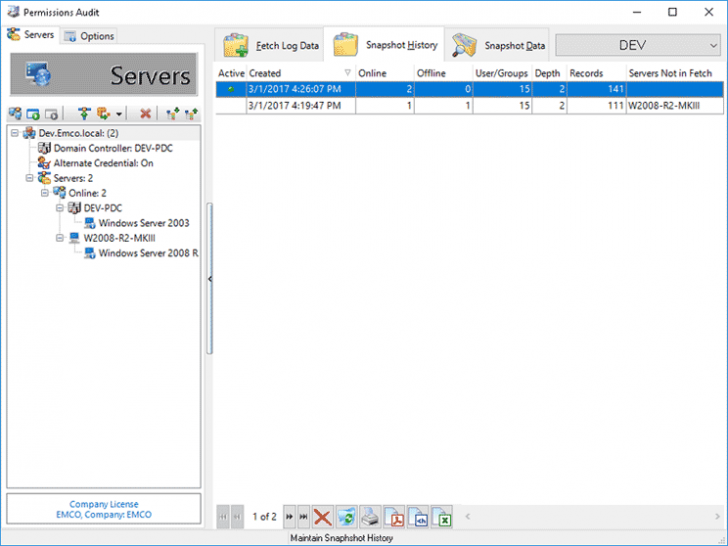Viewport: 728px width, 546px height.
Task: Click the horizontal scrollbar left arrow
Action: pyautogui.click(x=468, y=516)
